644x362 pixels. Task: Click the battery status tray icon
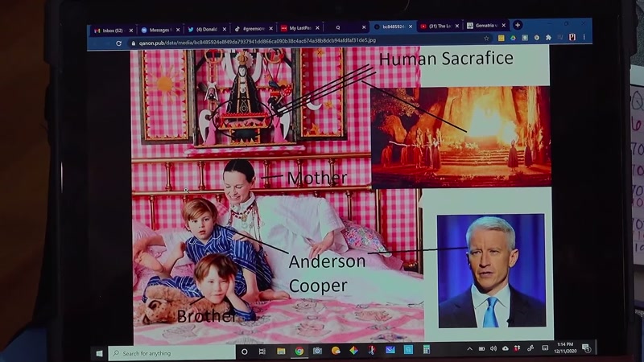click(x=481, y=349)
